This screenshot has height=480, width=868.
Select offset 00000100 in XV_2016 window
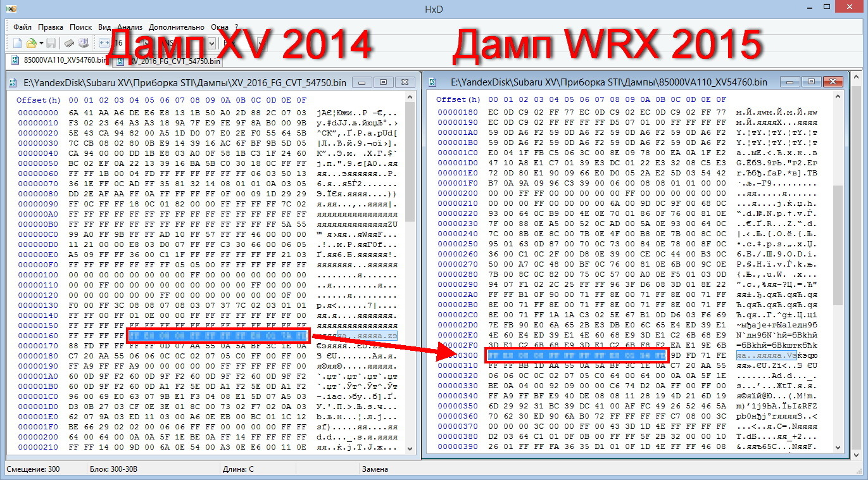(38, 275)
